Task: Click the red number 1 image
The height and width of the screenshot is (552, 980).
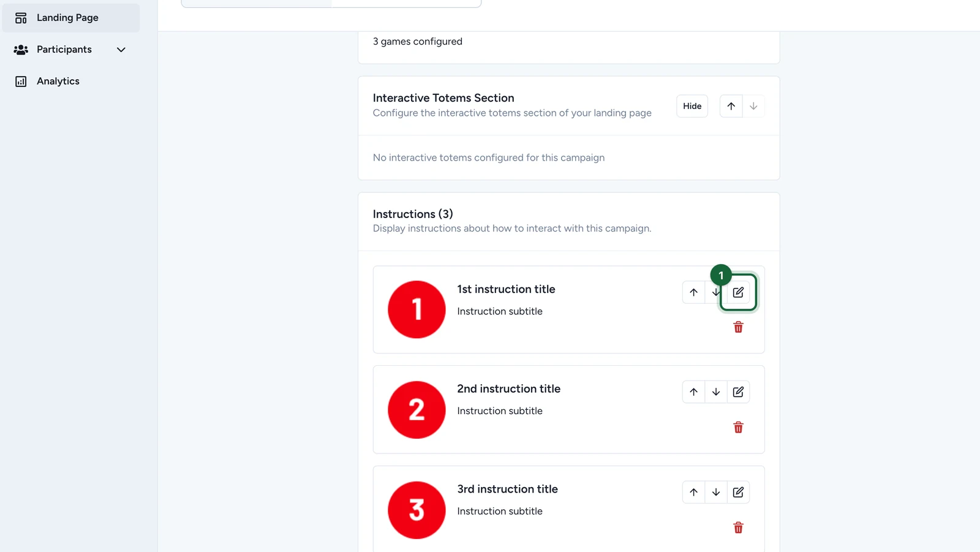Action: pos(417,309)
